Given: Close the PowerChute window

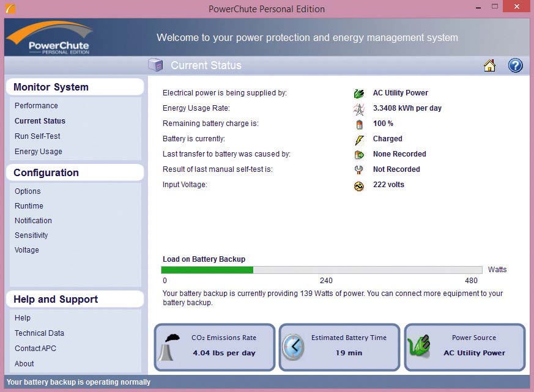Looking at the screenshot, I should [517, 7].
